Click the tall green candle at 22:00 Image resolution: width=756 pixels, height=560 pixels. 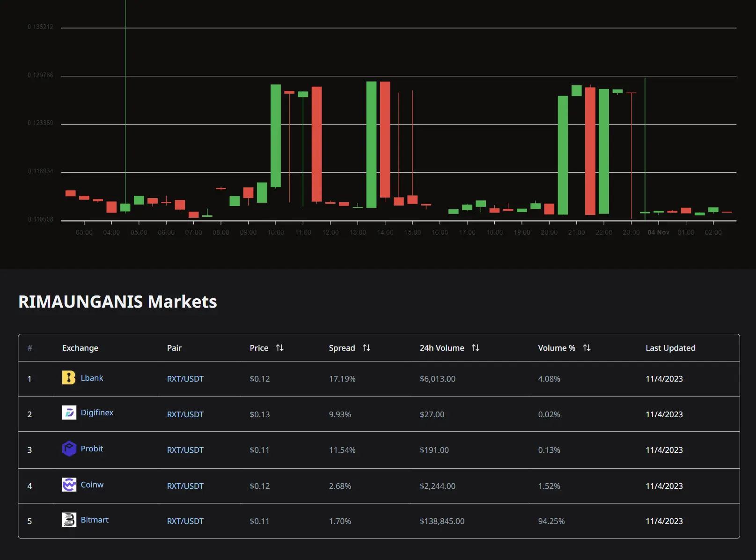click(604, 151)
